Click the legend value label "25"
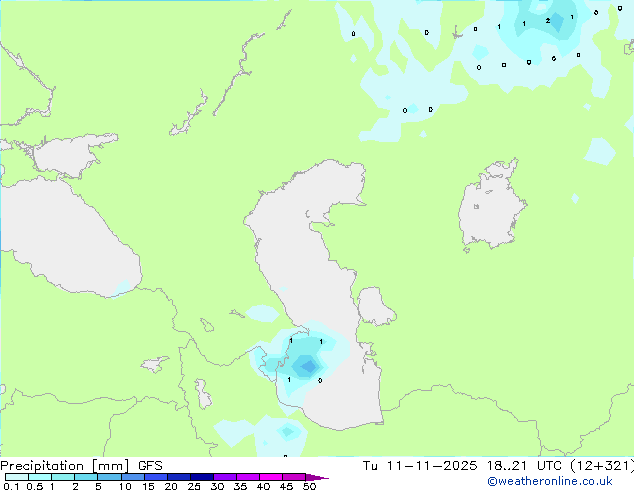The image size is (634, 490). (194, 486)
